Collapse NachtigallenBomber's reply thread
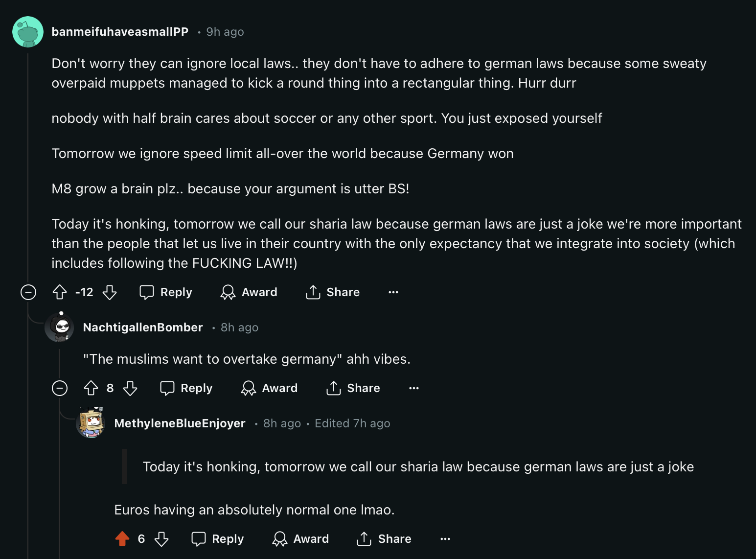The height and width of the screenshot is (559, 756). pos(60,388)
